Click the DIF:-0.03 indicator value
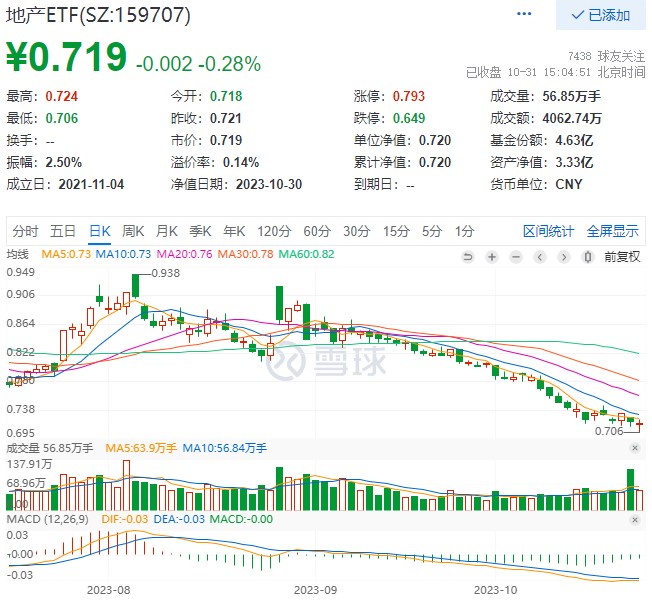Image resolution: width=652 pixels, height=600 pixels. click(124, 519)
